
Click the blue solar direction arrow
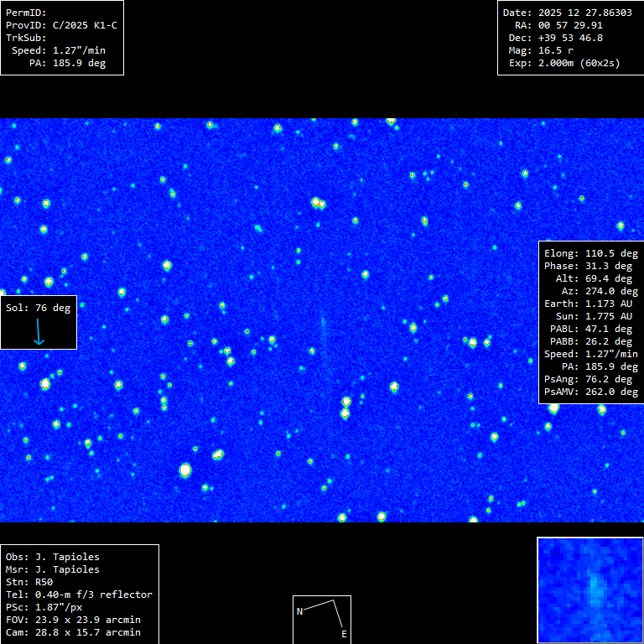click(38, 331)
